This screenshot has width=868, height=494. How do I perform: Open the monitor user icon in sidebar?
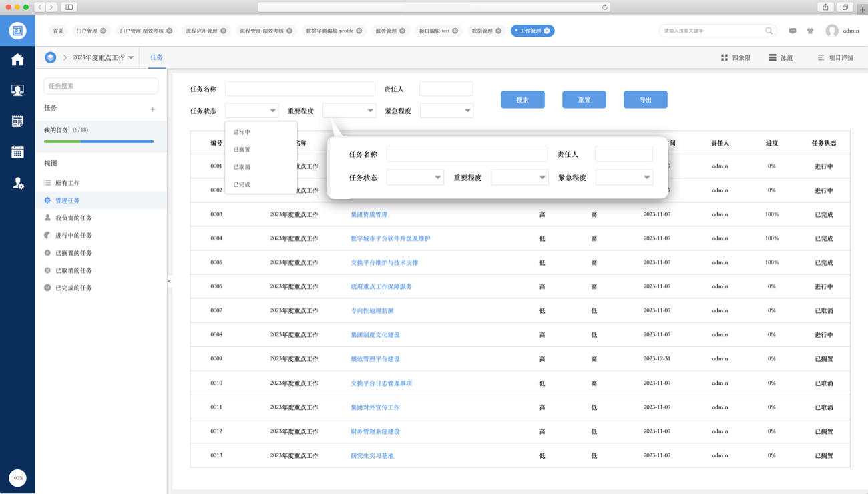[x=17, y=91]
